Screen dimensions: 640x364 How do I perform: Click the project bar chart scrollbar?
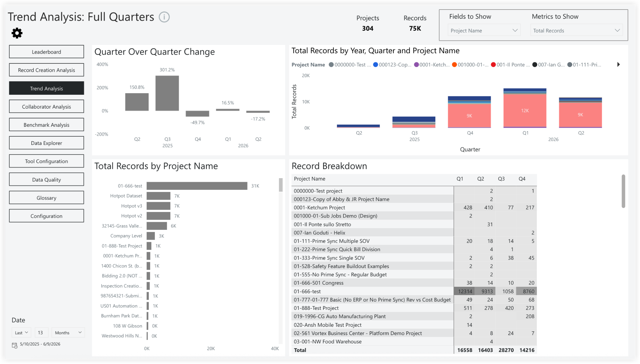tap(281, 185)
